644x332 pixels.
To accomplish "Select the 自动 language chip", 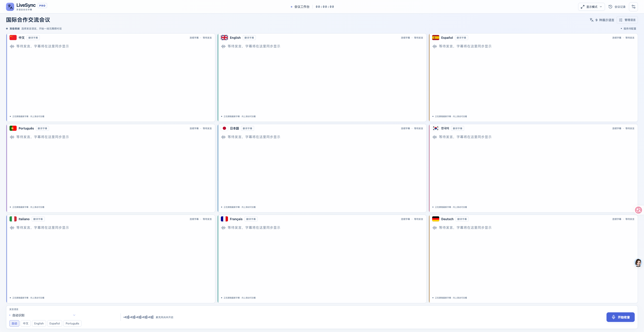I will pyautogui.click(x=14, y=323).
